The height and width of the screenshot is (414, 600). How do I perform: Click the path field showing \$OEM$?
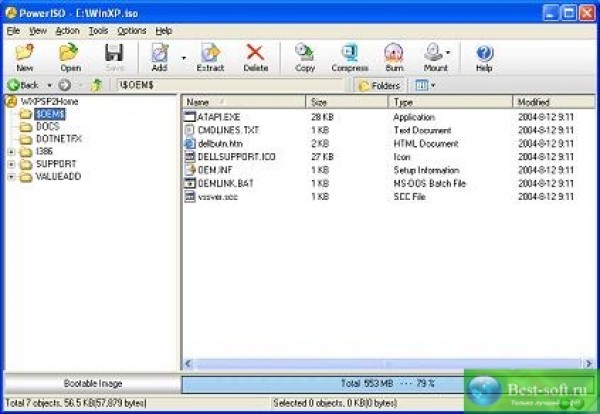point(230,85)
